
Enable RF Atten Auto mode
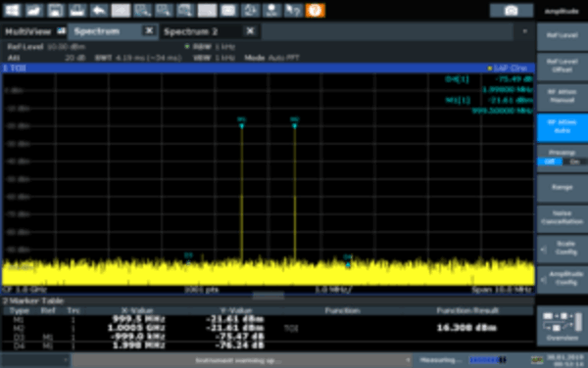[x=563, y=127]
